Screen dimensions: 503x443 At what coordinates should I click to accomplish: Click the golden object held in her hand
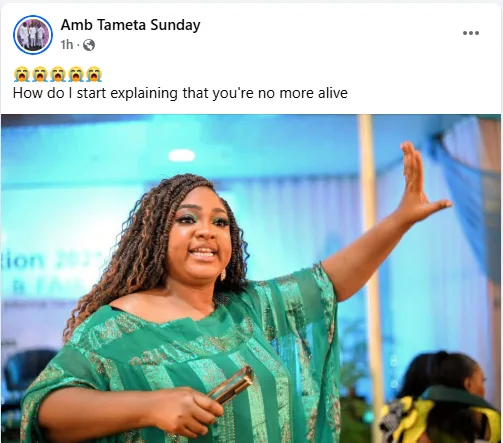231,384
